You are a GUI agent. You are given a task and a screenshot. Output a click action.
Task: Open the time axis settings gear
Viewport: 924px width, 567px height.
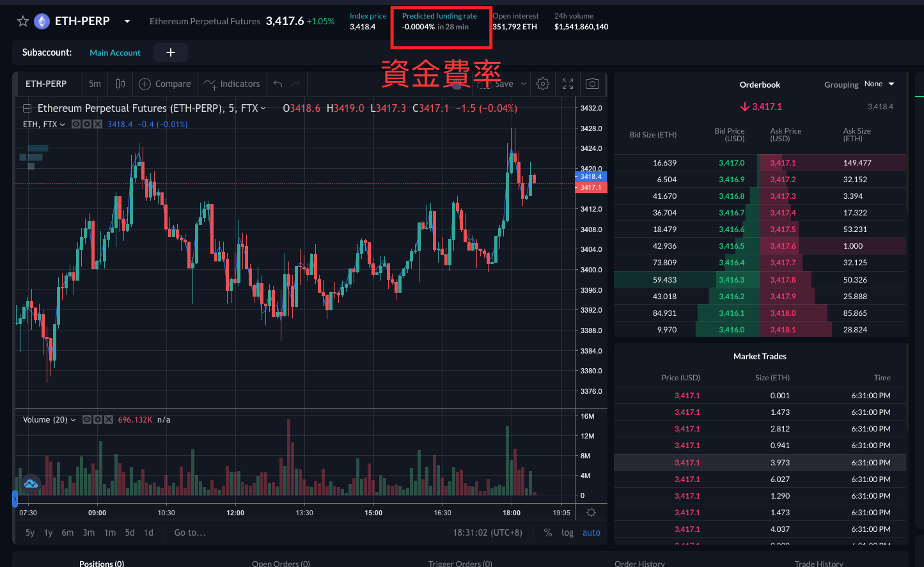(591, 513)
